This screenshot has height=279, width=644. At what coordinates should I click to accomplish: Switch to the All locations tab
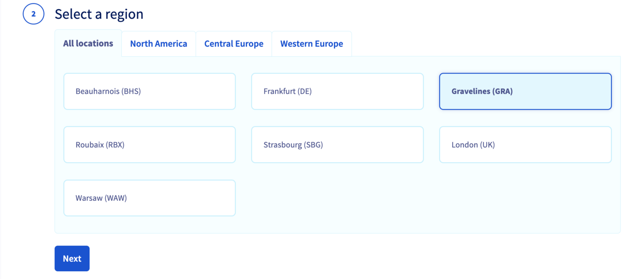tap(88, 44)
